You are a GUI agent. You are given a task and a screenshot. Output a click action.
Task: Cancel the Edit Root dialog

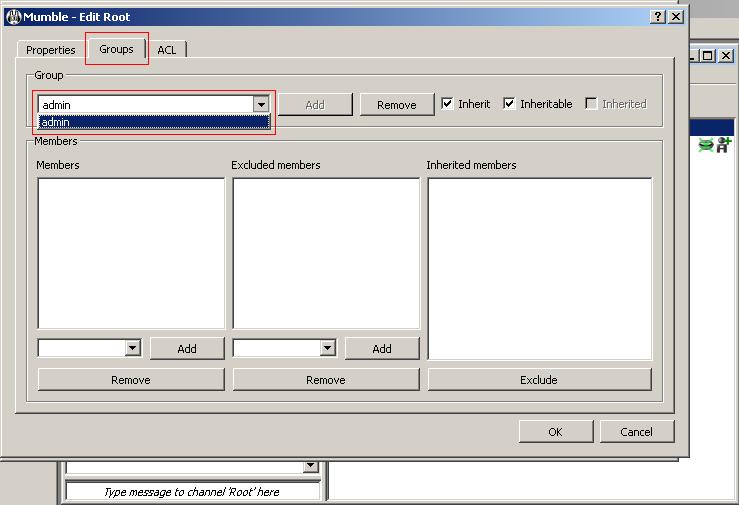click(637, 432)
